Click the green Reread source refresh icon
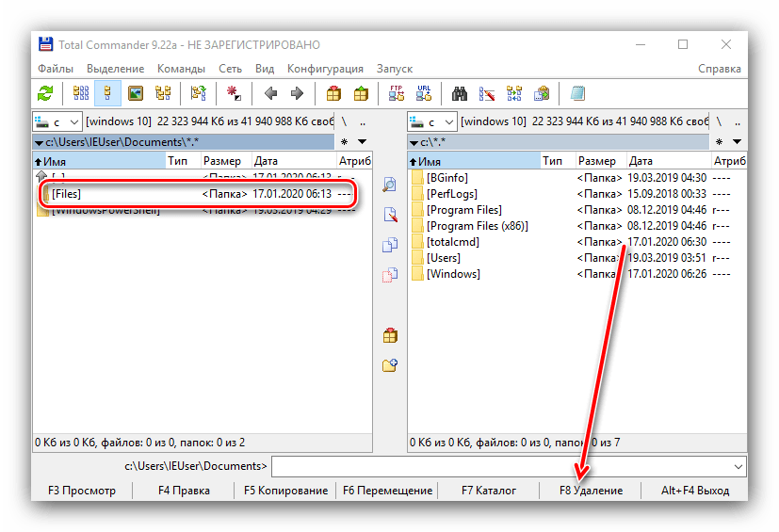This screenshot has height=532, width=779. [45, 93]
